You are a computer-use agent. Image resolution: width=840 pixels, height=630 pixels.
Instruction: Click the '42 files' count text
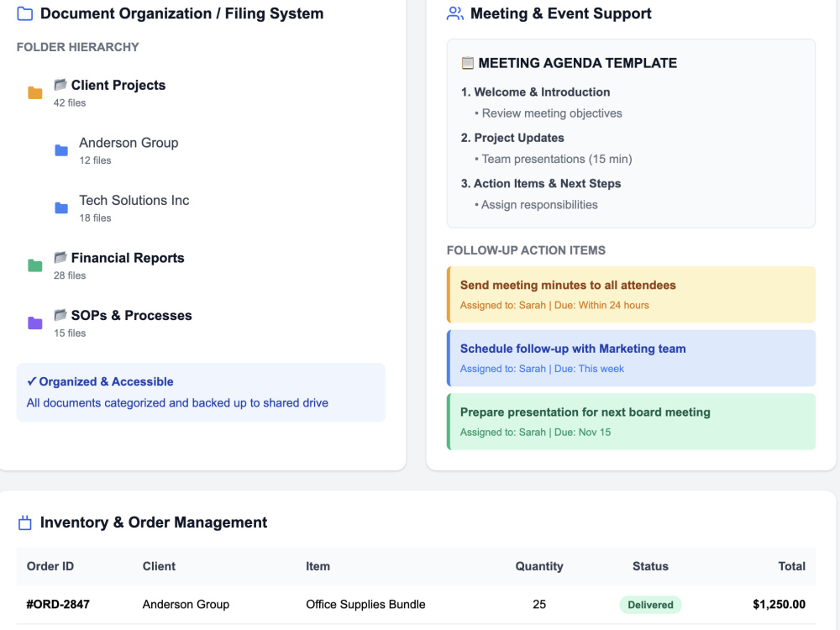70,102
